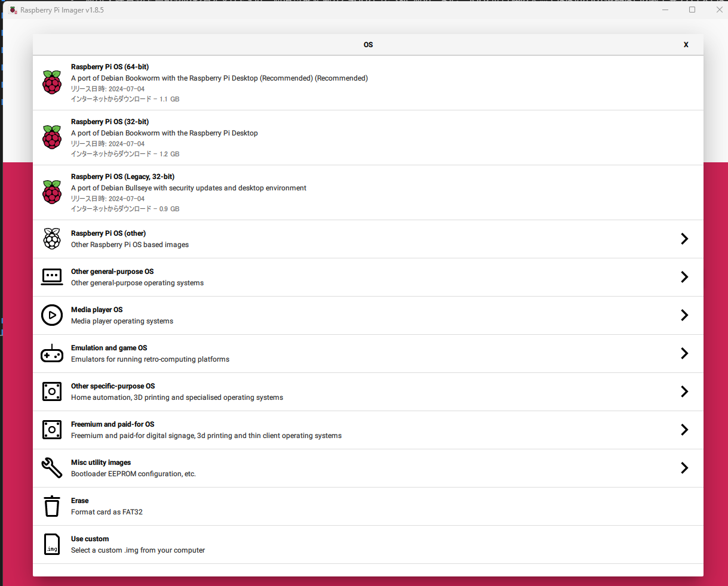Close the OS selection dialog with the X
Image resolution: width=728 pixels, height=586 pixels.
tap(686, 45)
